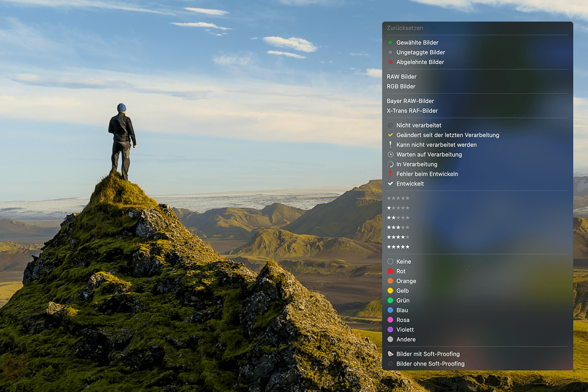Choose RAW Bilder from the filter menu
Screen dimensions: 588x392
click(401, 77)
